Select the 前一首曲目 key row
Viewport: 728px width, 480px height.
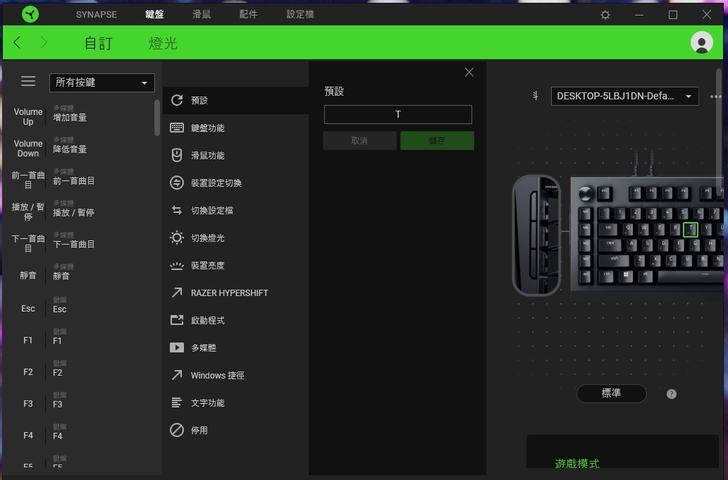click(79, 180)
